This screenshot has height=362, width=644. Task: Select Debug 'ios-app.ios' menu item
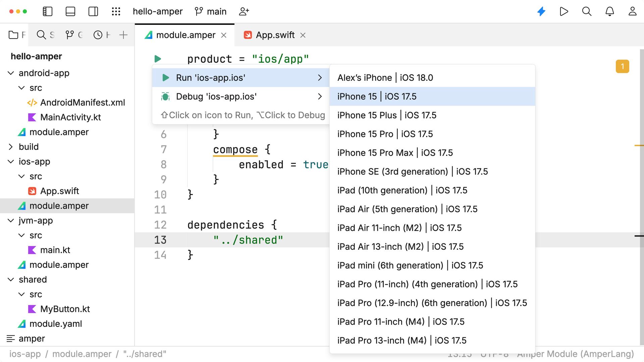point(241,97)
